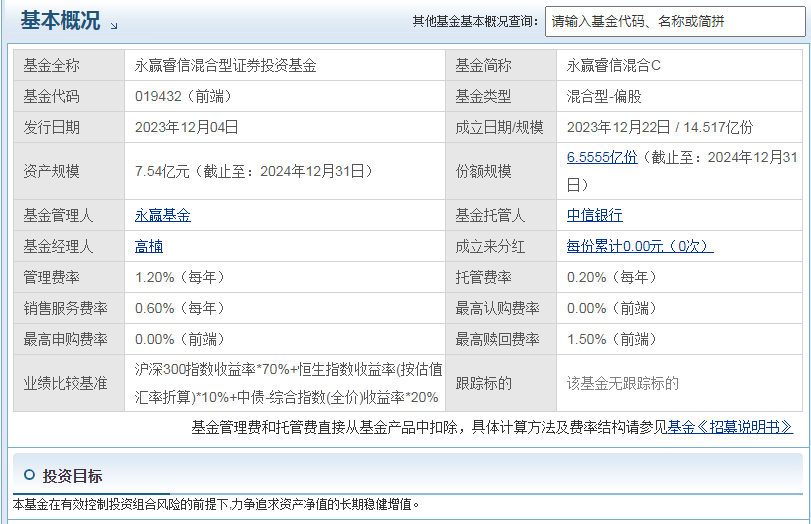The image size is (811, 524).
Task: Click the 资产规模 label cell
Action: pos(69,171)
